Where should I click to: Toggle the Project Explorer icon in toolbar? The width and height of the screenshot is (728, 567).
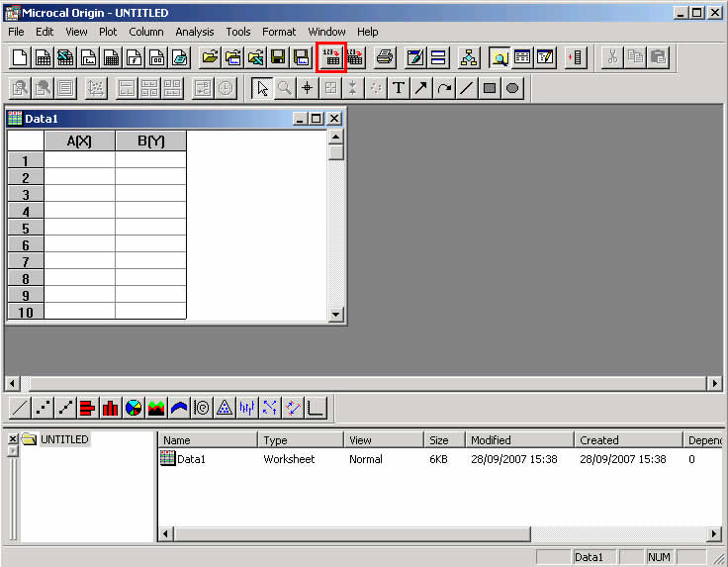(500, 57)
